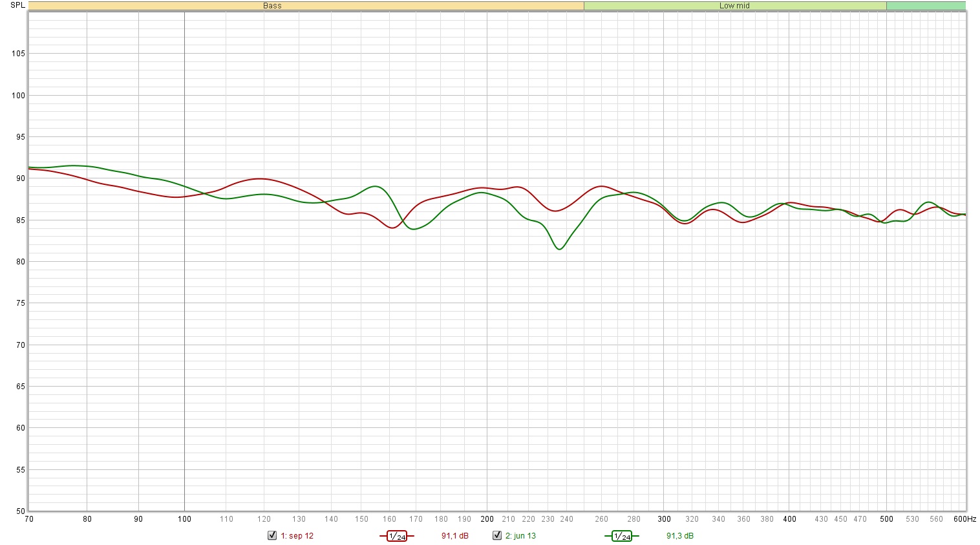
Task: Select the '2: jun 13' legend label
Action: pos(520,536)
